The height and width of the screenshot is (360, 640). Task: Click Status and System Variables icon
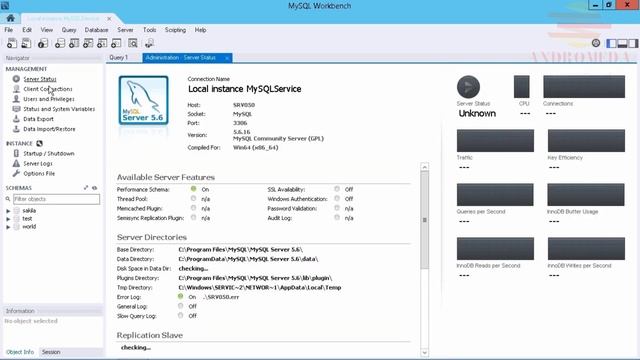click(16, 109)
